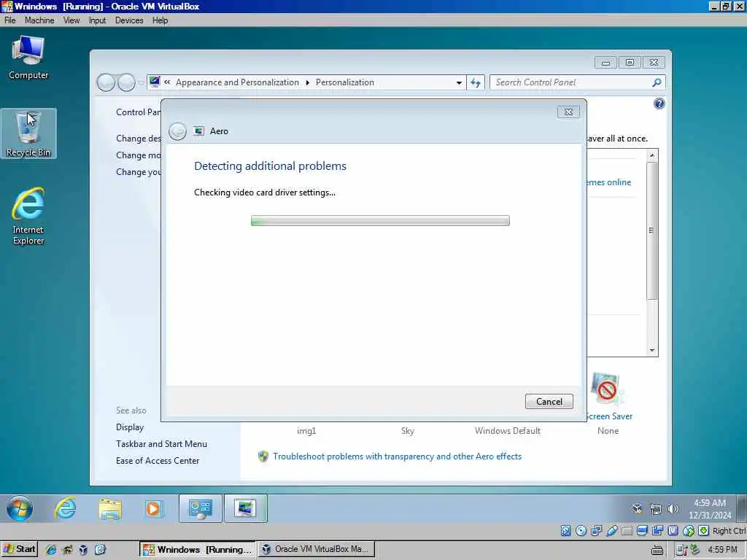Open host quick-launch VirtualBox cube icon
747x560 pixels.
coord(83,550)
